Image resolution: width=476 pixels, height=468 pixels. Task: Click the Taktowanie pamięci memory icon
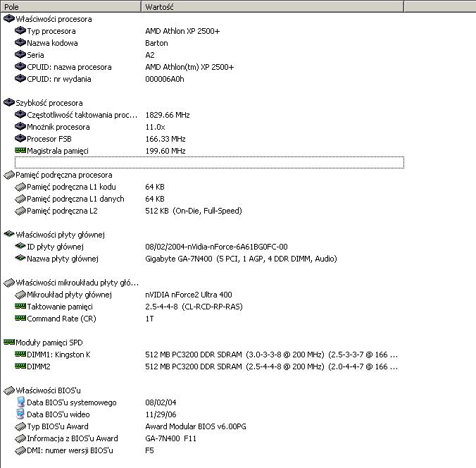[x=20, y=307]
